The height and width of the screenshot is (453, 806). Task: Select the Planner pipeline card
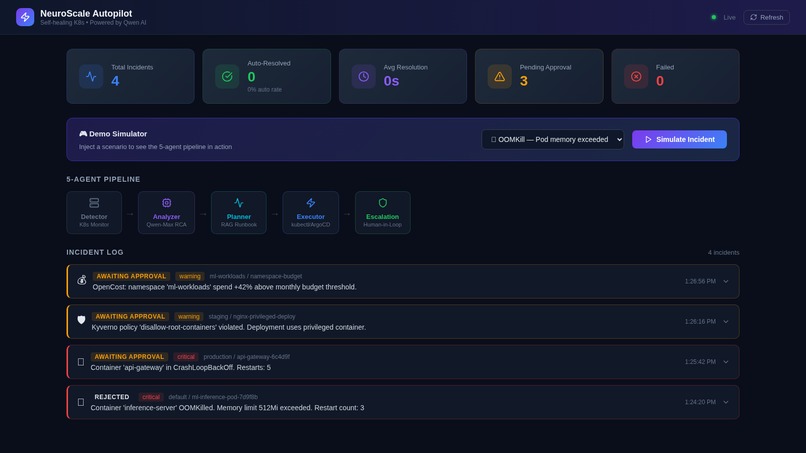[239, 212]
